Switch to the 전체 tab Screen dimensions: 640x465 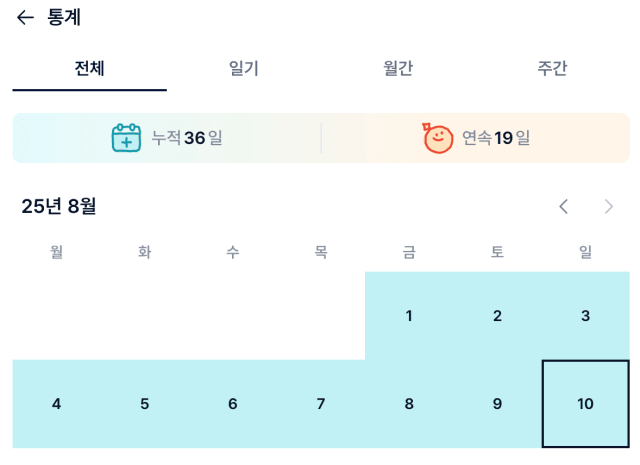point(89,68)
